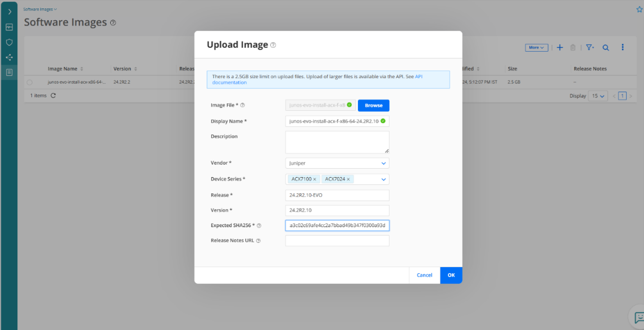
Task: Click the help icon beside Upload Image title
Action: 273,45
